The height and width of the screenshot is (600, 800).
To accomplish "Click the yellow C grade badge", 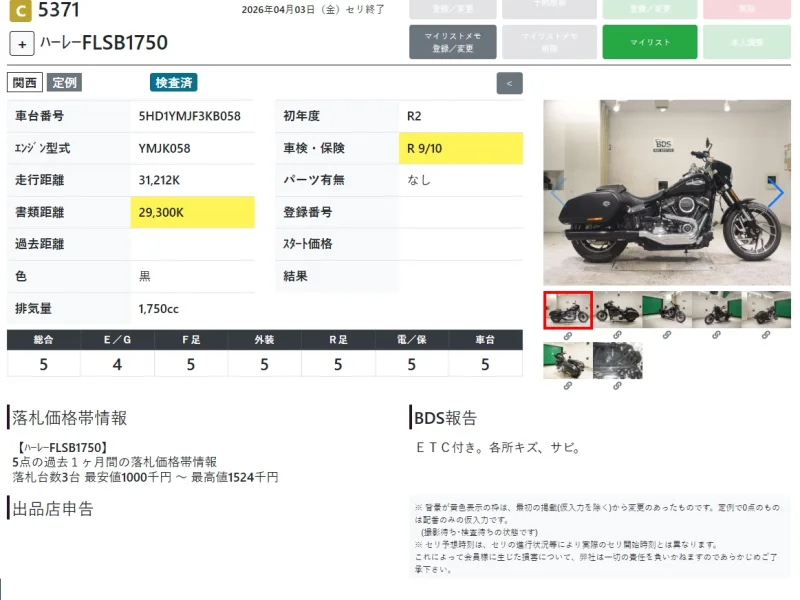I will (x=20, y=11).
